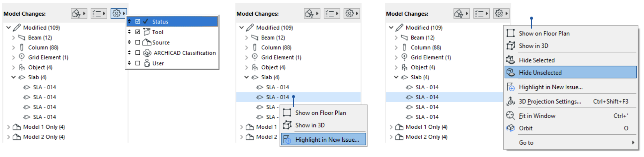
Task: Expand the Beam (12) group in left panel
Action: coord(13,38)
